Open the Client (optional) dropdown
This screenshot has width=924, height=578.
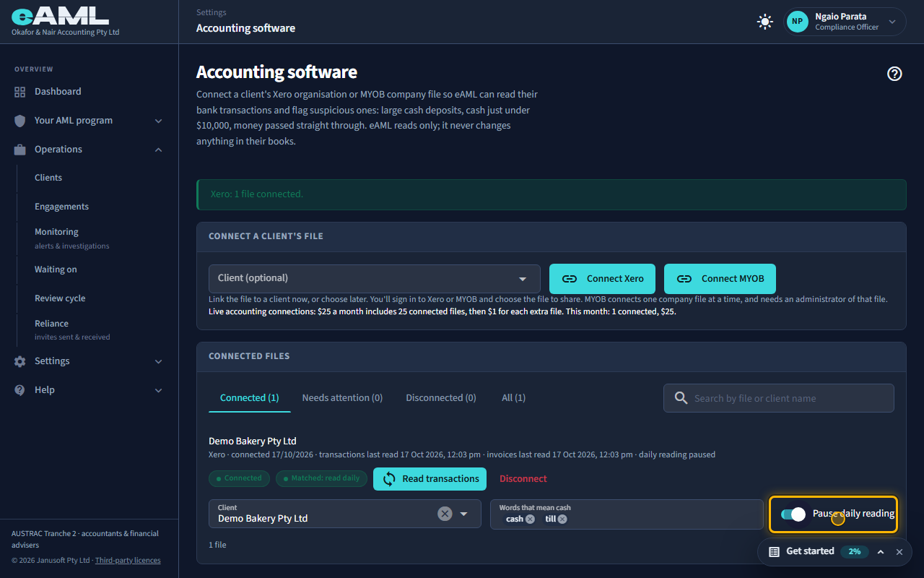click(375, 279)
